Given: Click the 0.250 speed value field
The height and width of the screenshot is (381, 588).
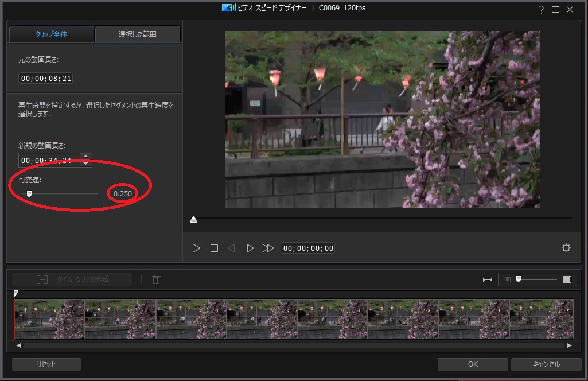Looking at the screenshot, I should 123,193.
